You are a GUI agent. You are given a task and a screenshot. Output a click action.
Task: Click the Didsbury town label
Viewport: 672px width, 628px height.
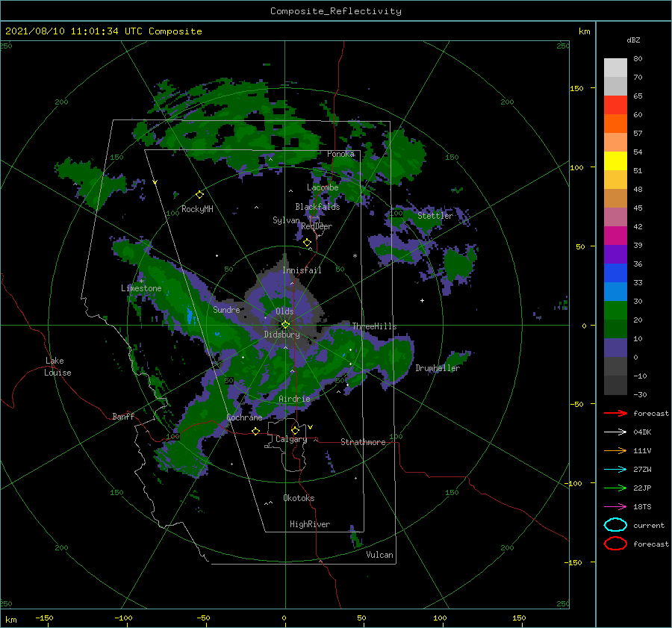point(281,335)
